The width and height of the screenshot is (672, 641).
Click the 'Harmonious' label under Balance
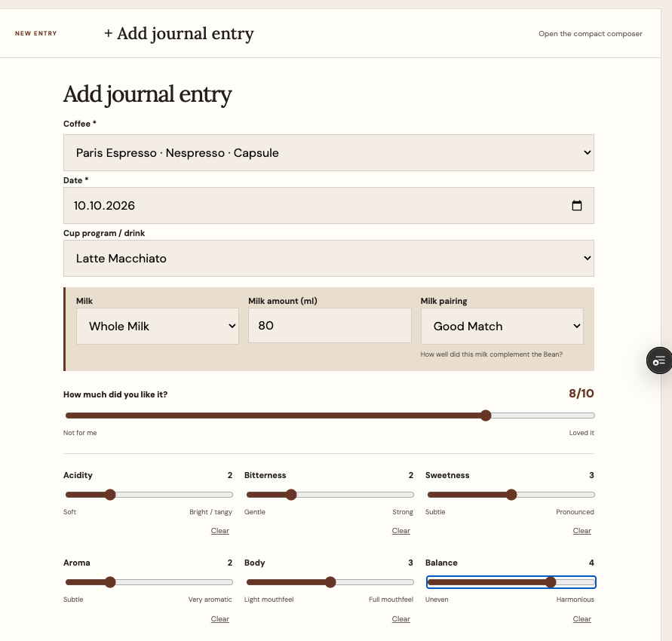[575, 600]
